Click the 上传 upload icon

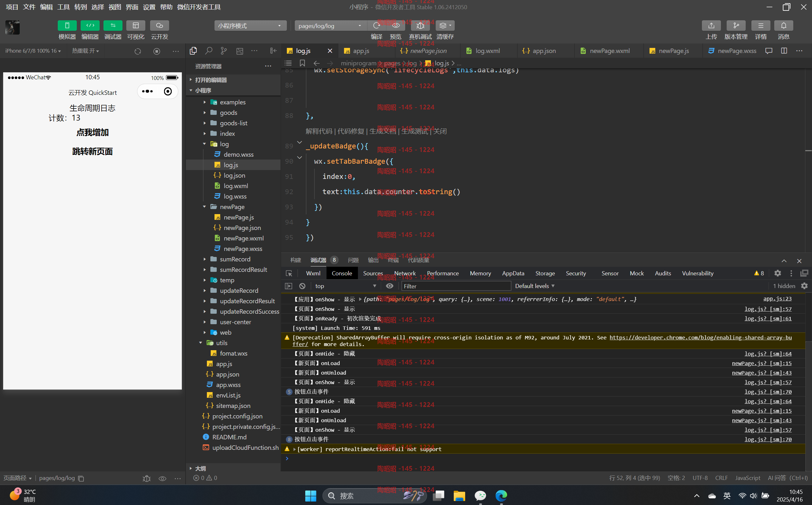click(x=711, y=25)
